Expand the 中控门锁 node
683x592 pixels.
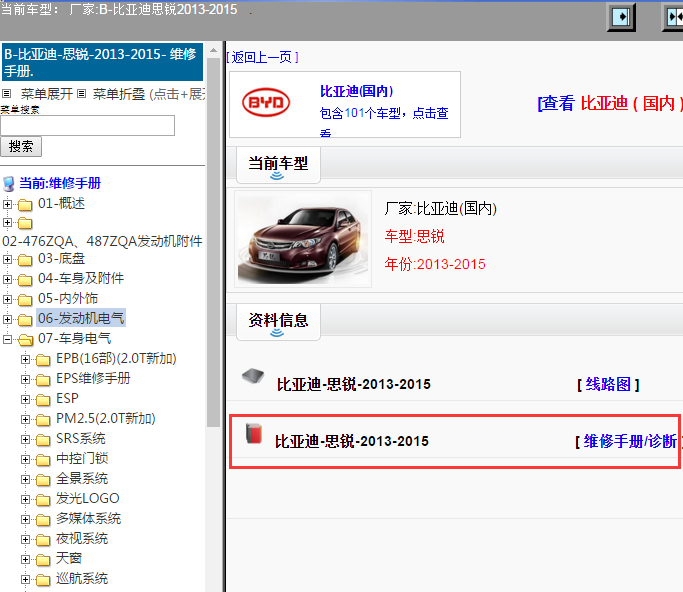[25, 460]
